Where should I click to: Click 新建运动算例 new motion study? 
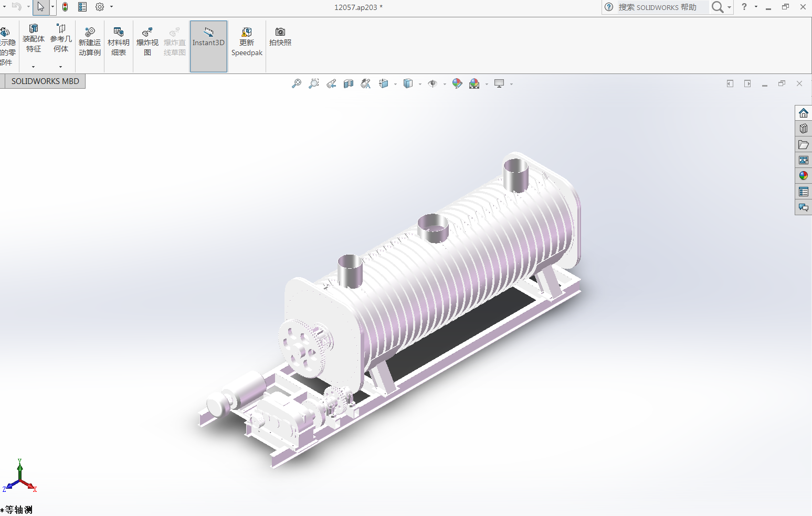coord(90,41)
